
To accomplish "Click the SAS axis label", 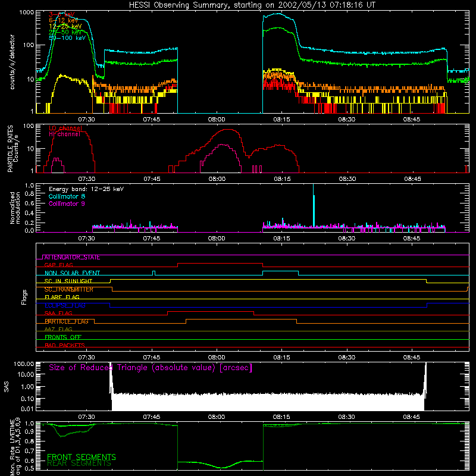I will [x=7, y=387].
